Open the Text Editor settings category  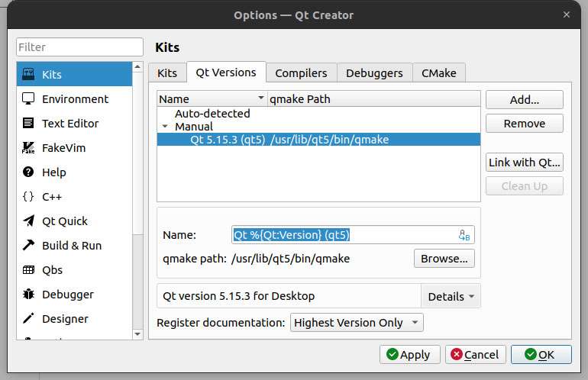click(x=69, y=124)
